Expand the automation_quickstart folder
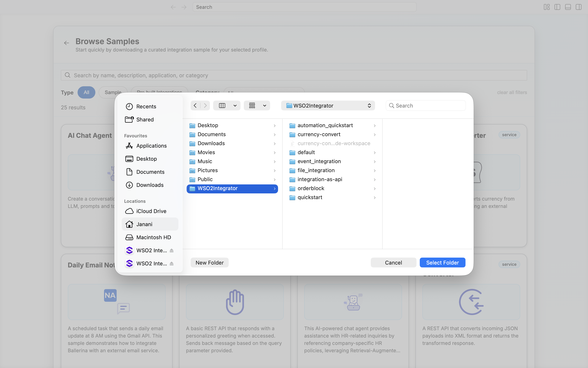 pos(375,126)
